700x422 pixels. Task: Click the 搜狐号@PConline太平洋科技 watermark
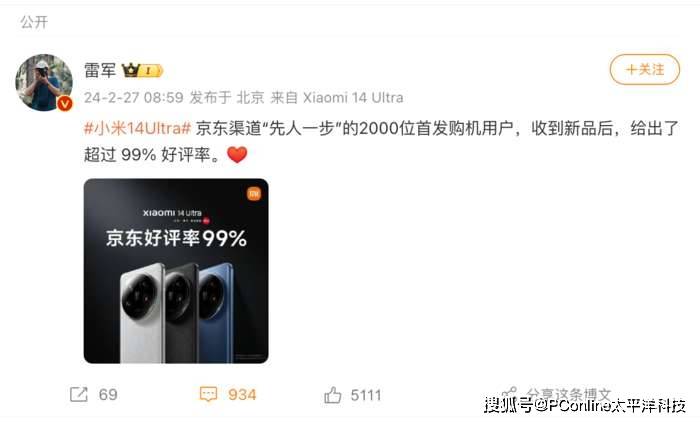(x=585, y=405)
